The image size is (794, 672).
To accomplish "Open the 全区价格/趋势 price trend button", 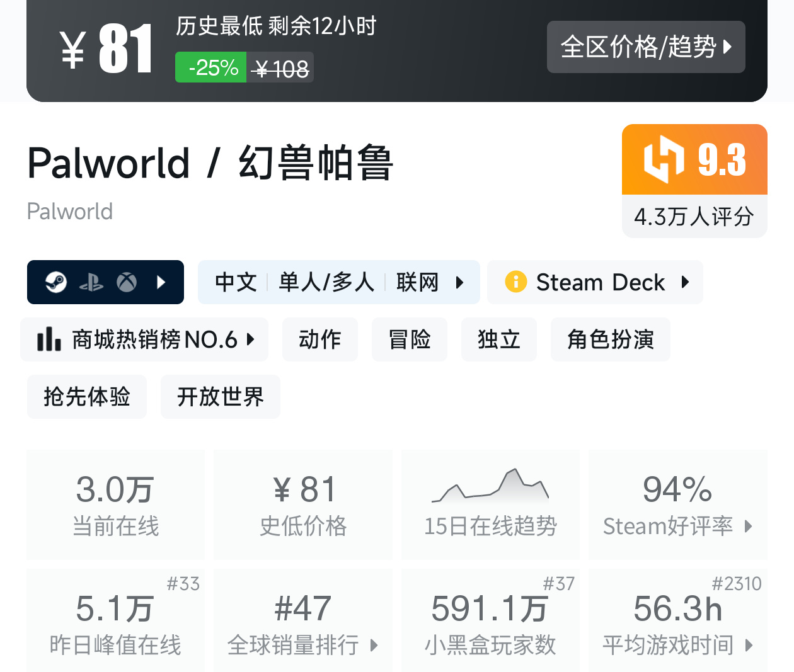I will (x=646, y=47).
